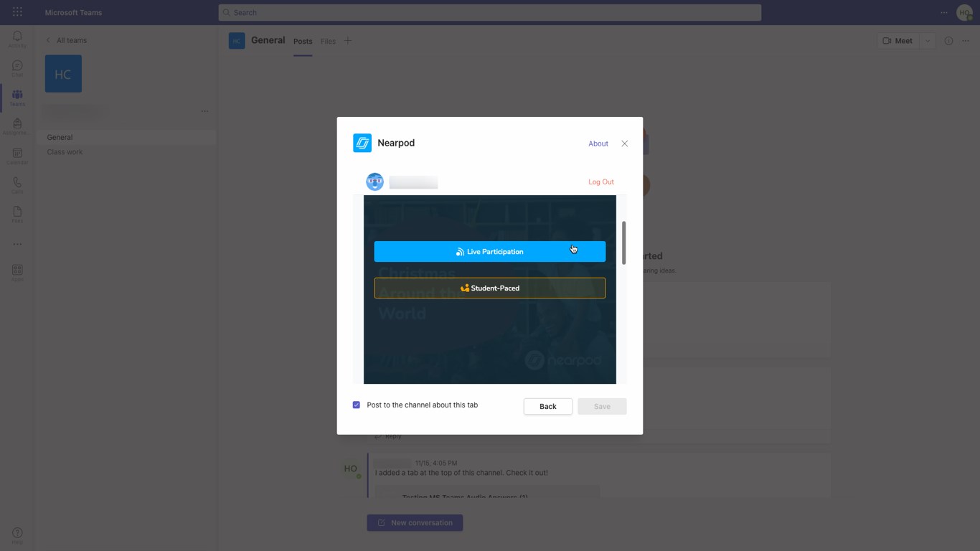This screenshot has width=980, height=551.
Task: Open profile avatar in top right
Action: click(965, 12)
